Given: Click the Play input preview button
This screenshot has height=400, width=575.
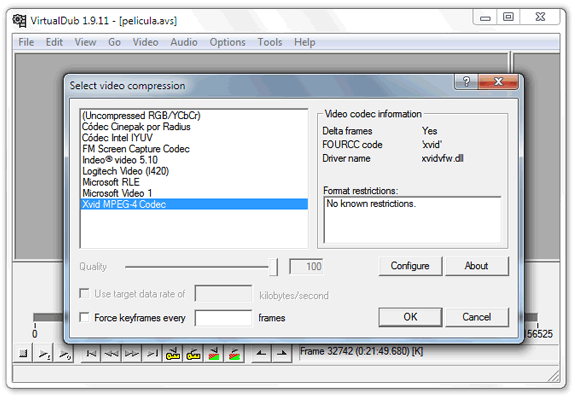Looking at the screenshot, I should (44, 354).
